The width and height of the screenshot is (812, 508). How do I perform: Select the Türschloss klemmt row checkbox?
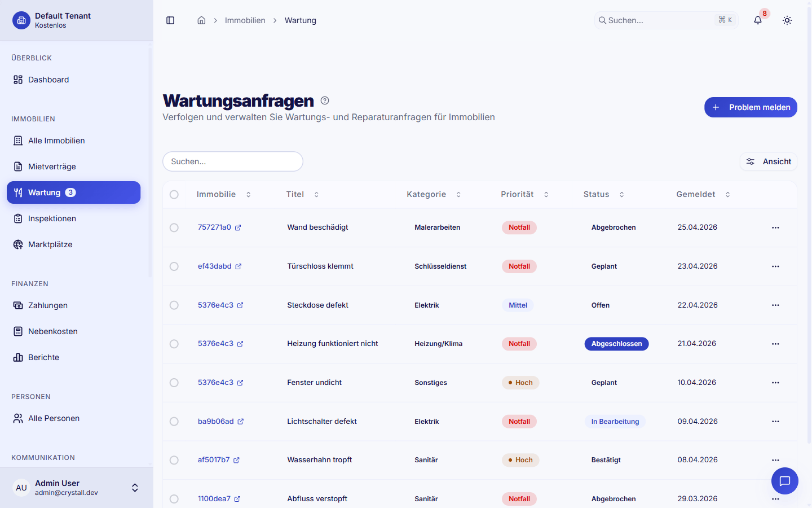[174, 266]
